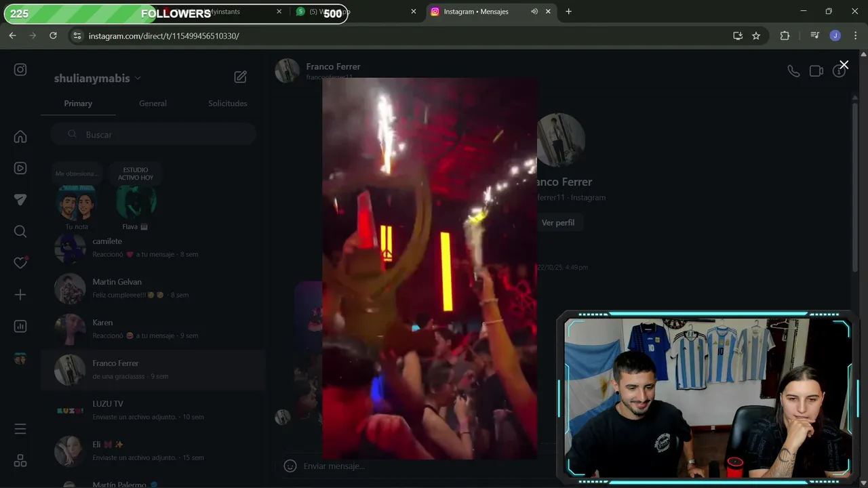Mute the Instagram tab audio
This screenshot has width=868, height=488.
[x=534, y=12]
